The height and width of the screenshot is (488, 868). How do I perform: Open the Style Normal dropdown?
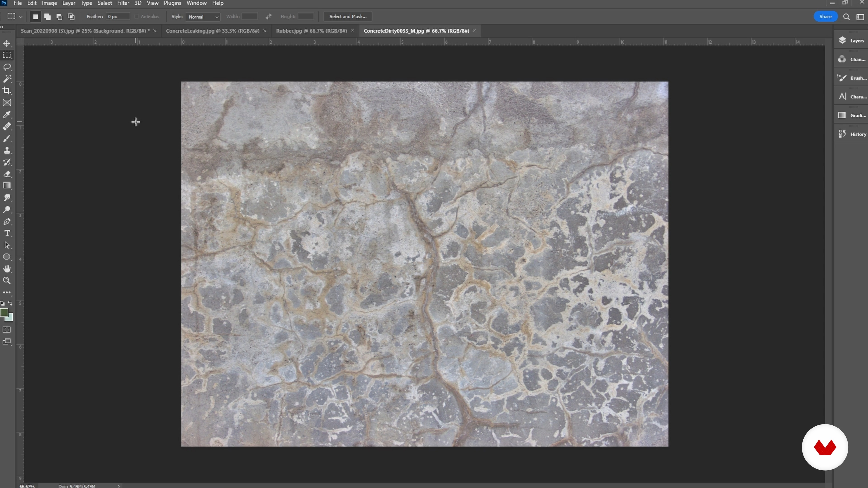coord(203,17)
